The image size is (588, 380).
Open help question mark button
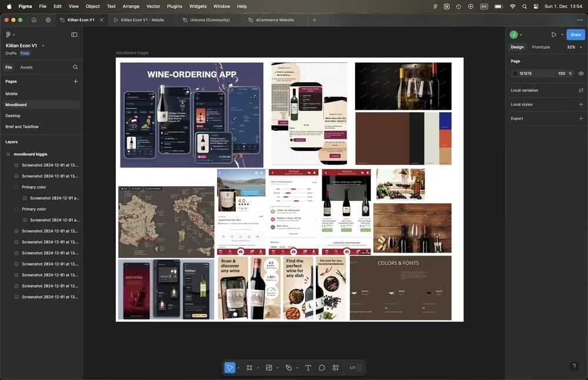pyautogui.click(x=574, y=366)
